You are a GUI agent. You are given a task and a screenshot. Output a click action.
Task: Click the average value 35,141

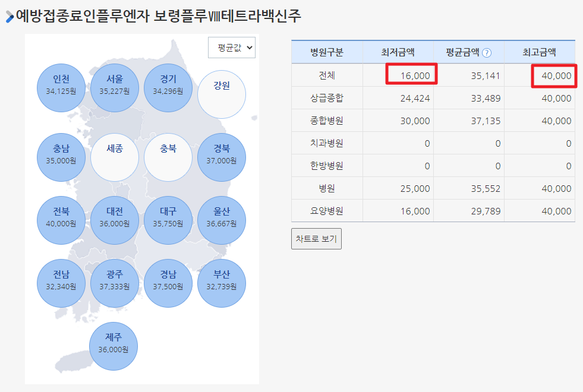(486, 76)
